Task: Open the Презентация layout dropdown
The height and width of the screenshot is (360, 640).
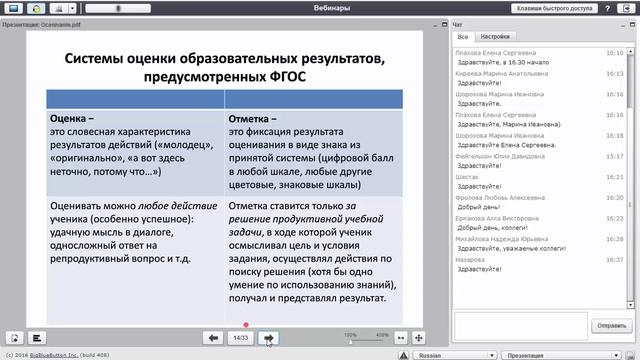Action: point(561,356)
